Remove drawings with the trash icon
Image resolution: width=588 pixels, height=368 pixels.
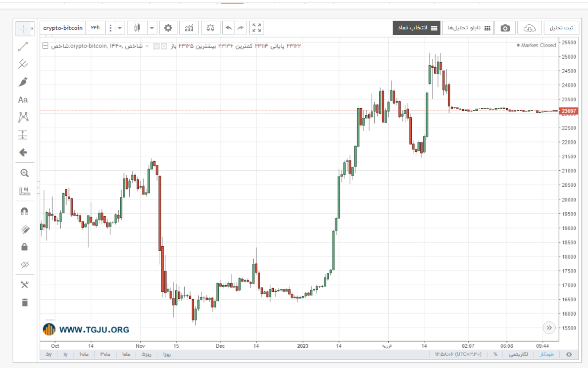click(x=25, y=302)
